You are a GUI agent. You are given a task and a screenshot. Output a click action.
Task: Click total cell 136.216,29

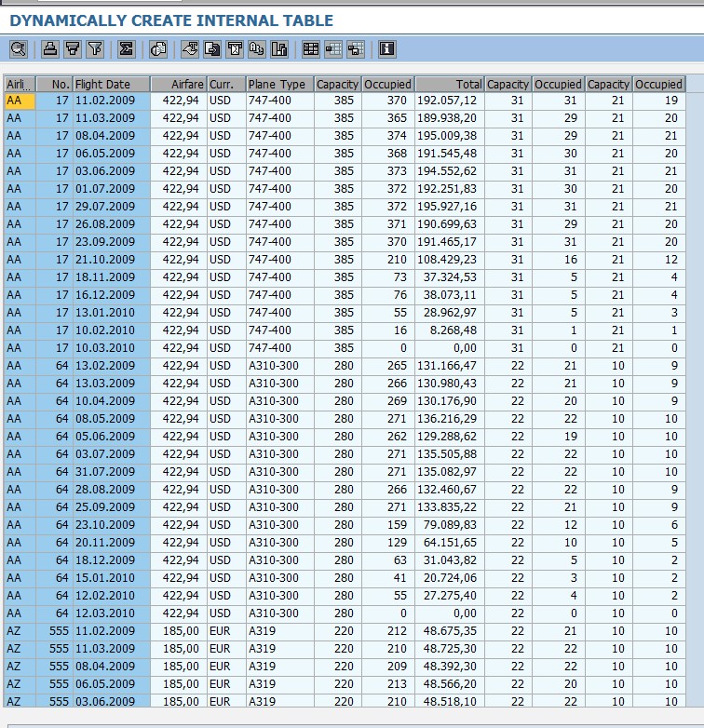pyautogui.click(x=450, y=419)
